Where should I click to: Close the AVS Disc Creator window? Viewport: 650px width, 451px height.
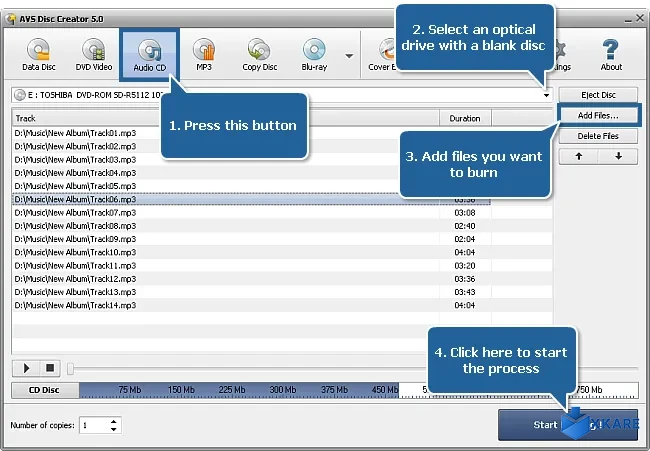tap(640, 18)
